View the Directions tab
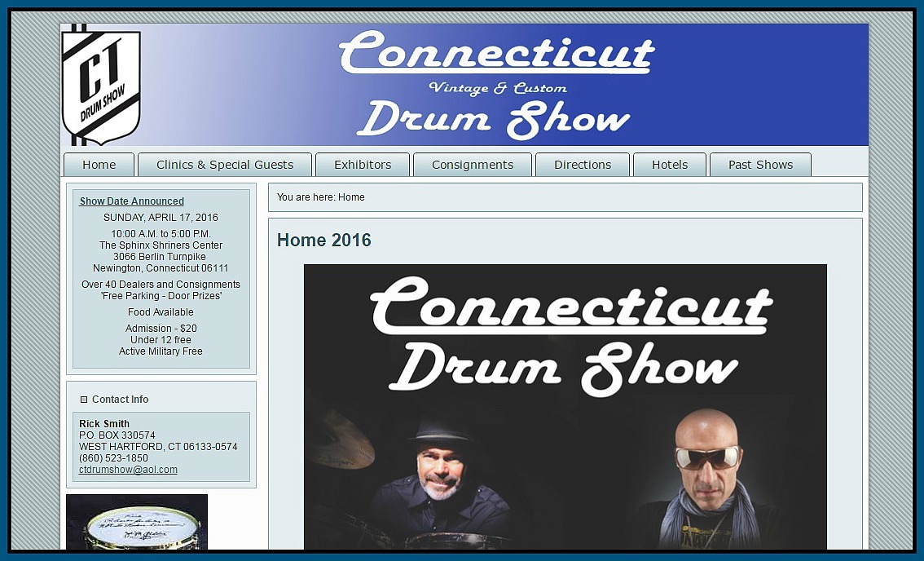 [583, 164]
